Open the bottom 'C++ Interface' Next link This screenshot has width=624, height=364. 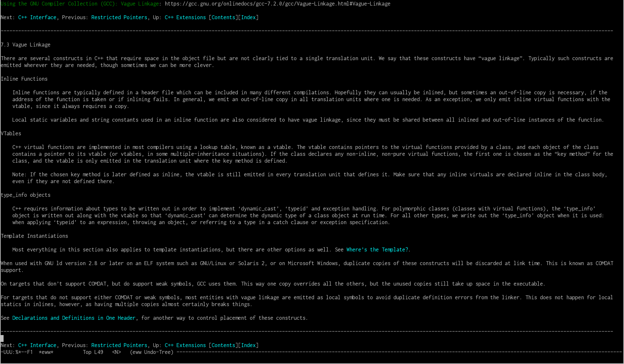point(37,345)
